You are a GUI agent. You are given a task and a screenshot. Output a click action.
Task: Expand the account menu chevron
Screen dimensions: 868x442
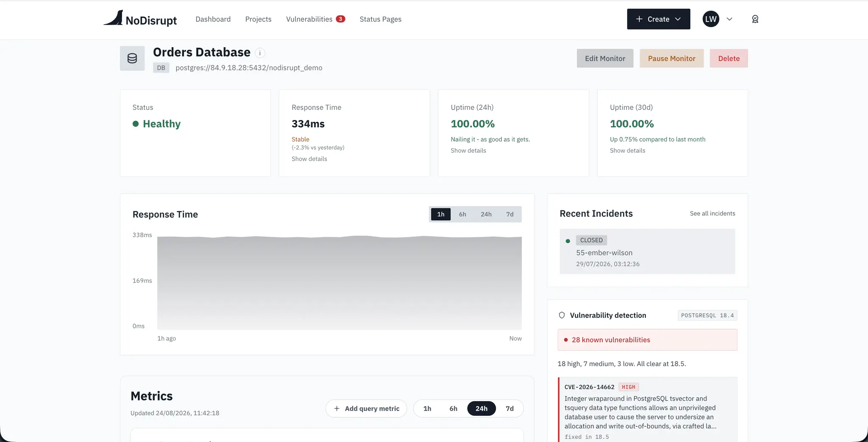[729, 19]
